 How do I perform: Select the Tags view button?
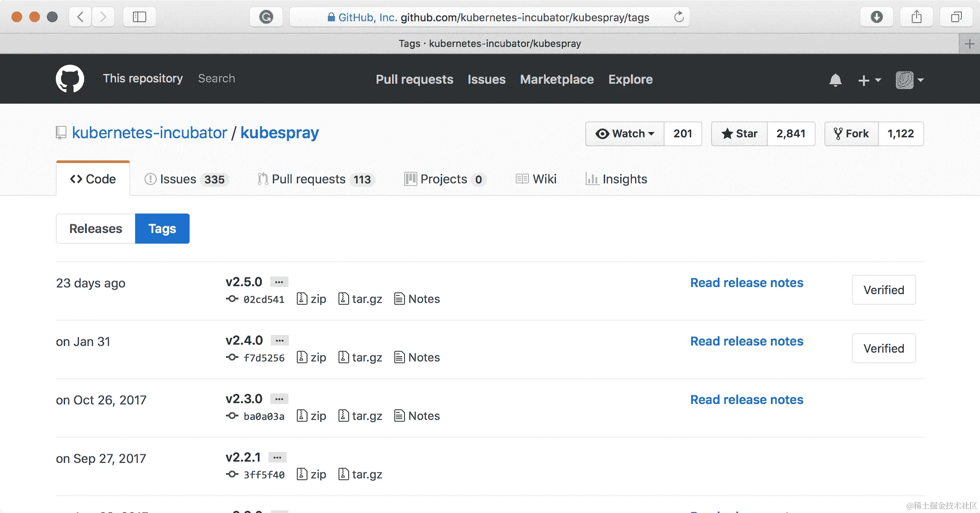point(162,229)
